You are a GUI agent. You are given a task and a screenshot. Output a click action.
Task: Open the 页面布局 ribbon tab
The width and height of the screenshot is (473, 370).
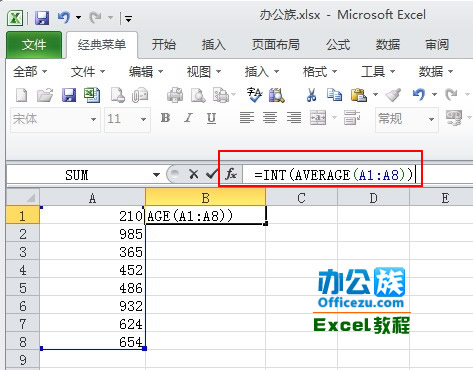(x=276, y=45)
